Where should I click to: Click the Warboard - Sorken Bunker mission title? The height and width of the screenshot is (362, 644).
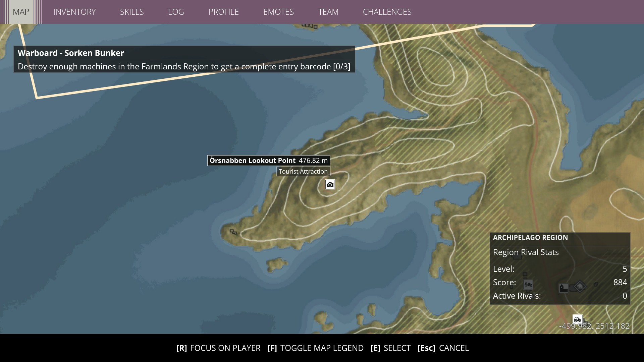pos(71,53)
